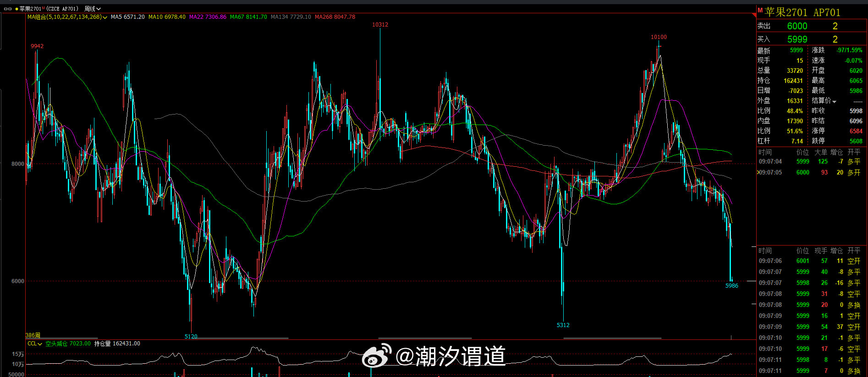Click the 持仓量 162431.00 reading
Screen dimensions: 868x377
pyautogui.click(x=117, y=344)
